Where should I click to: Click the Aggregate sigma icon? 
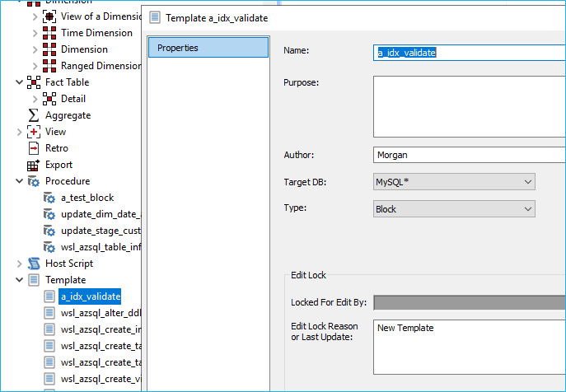click(34, 115)
